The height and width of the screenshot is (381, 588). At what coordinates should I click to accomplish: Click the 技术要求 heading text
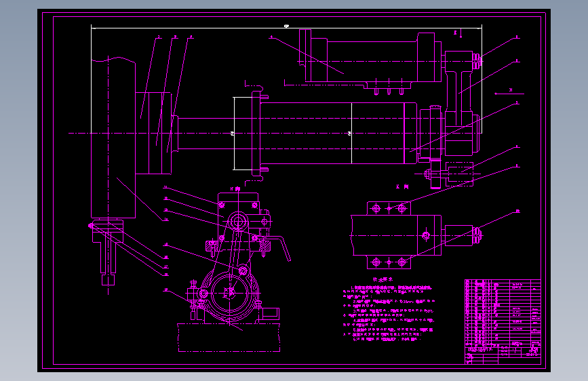pos(383,279)
